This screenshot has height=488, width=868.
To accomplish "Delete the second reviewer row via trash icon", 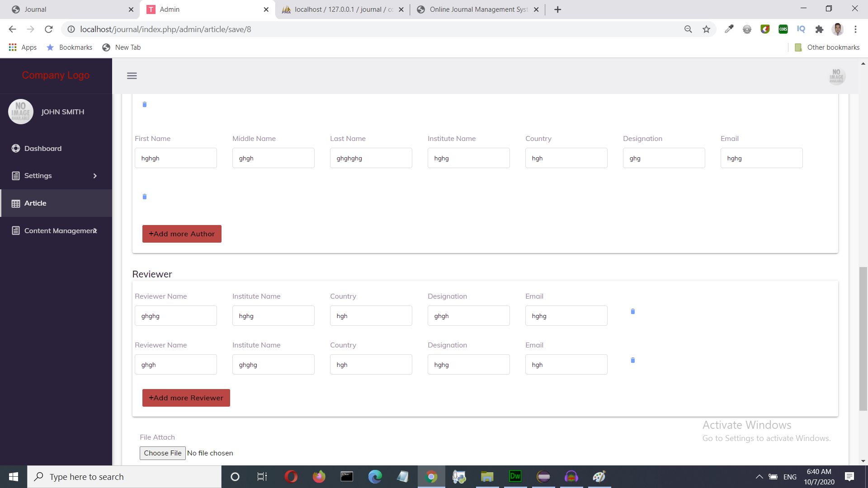I will (632, 360).
